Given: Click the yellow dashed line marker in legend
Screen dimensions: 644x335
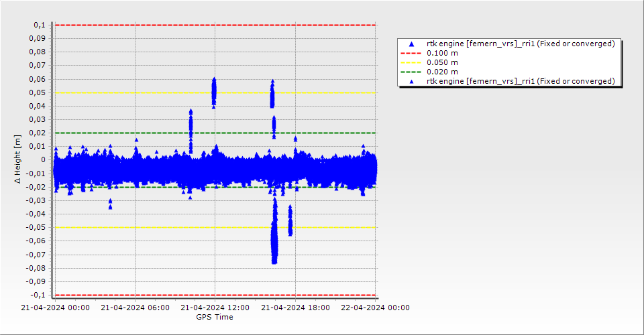Looking at the screenshot, I should point(411,62).
